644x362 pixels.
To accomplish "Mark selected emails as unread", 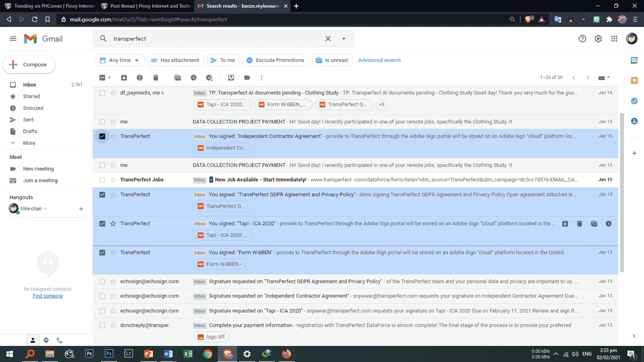I will [178, 78].
